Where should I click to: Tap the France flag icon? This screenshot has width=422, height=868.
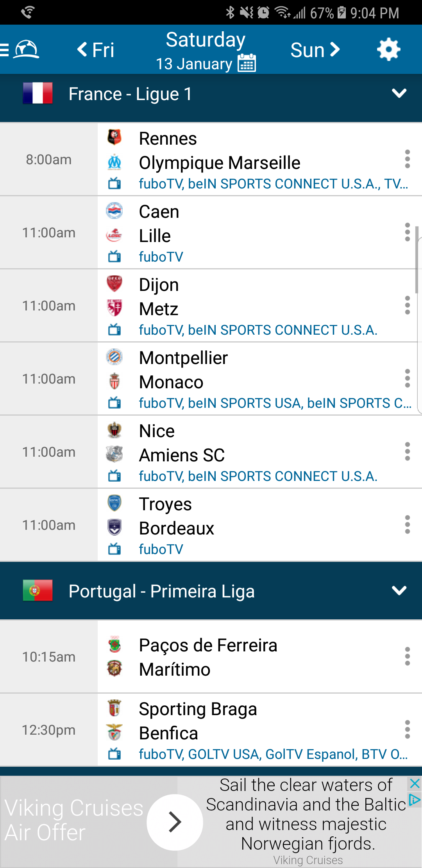38,93
